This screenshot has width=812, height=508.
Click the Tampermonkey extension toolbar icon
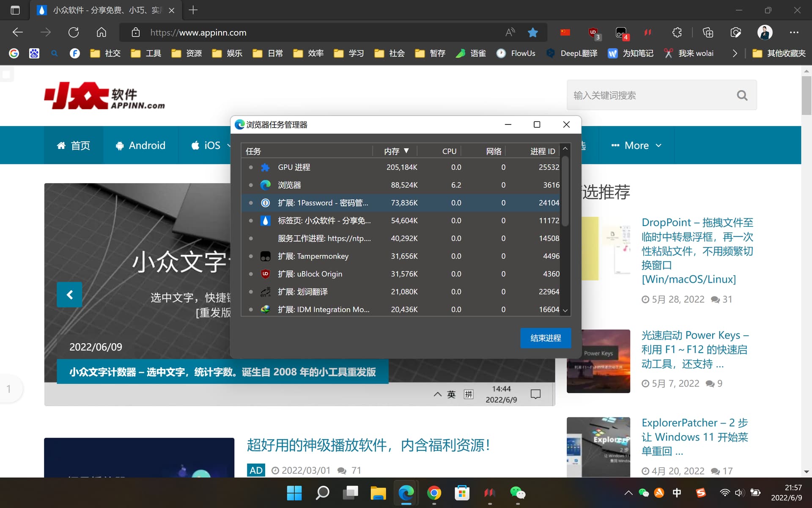coord(621,33)
